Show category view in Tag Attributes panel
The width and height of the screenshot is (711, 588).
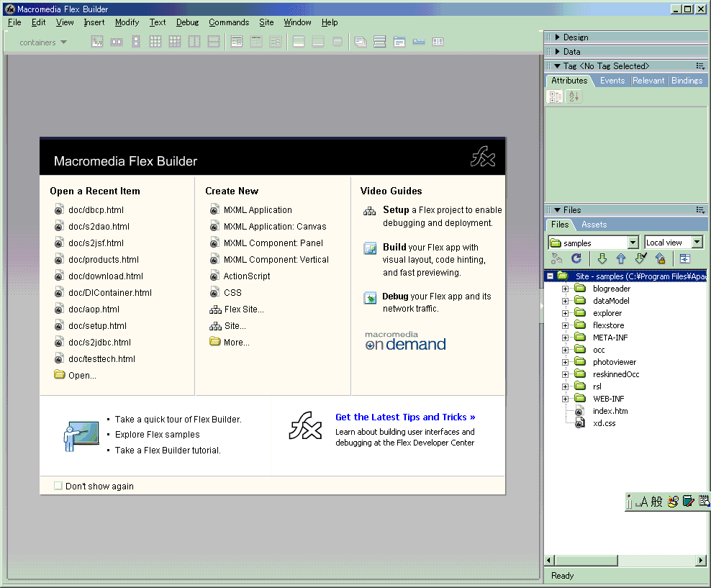(x=555, y=96)
